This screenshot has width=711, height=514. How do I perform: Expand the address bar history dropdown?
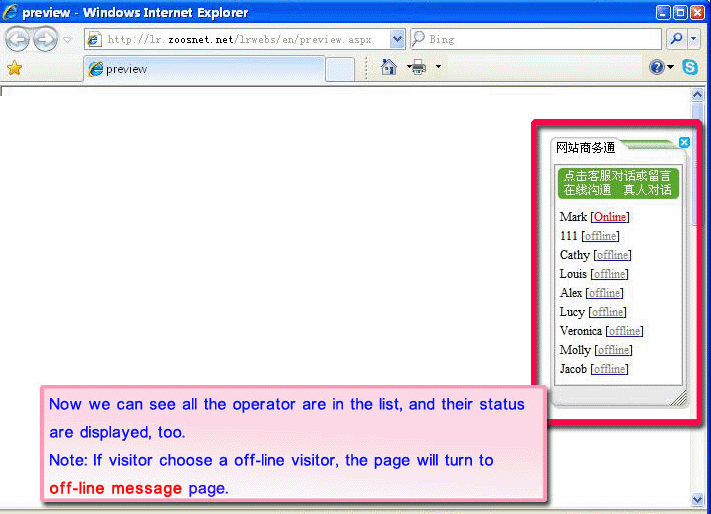[x=397, y=39]
